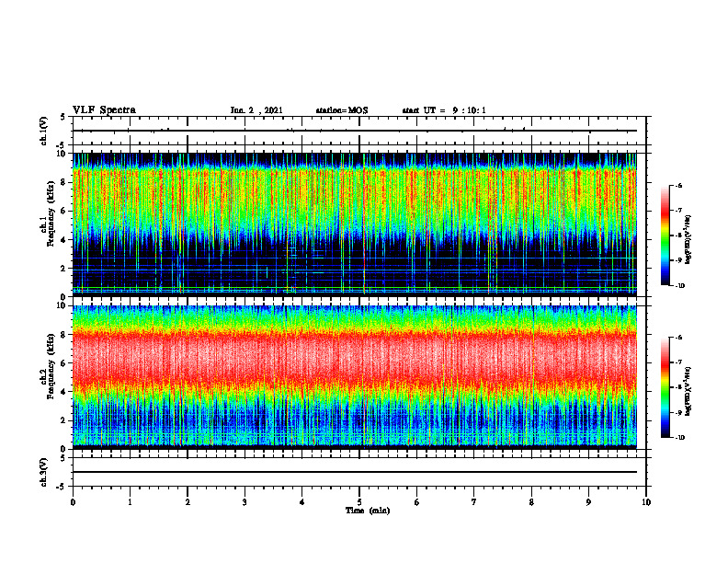Click the time axis tick label '7'
Image resolution: width=728 pixels, height=563 pixels.
(474, 502)
